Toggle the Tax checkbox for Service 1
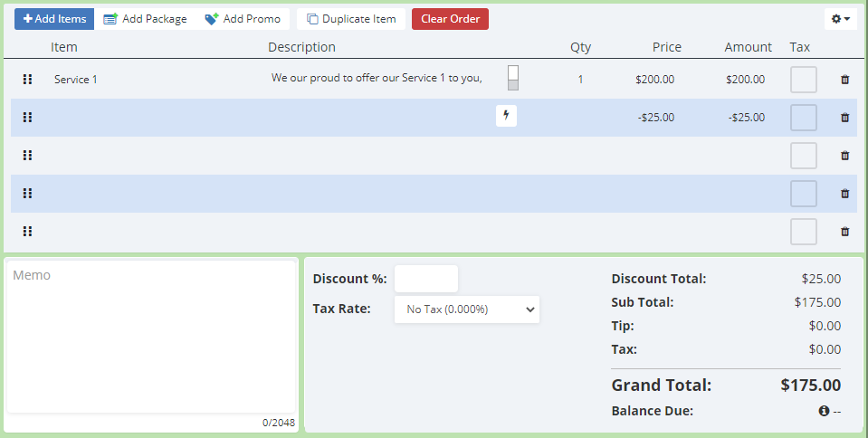 804,80
